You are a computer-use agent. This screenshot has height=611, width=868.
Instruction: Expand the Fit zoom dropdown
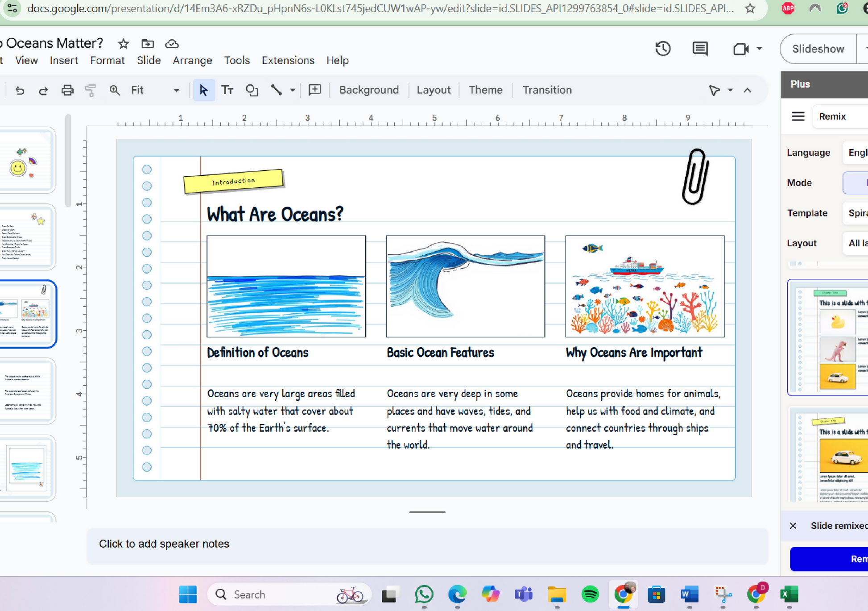coord(176,90)
